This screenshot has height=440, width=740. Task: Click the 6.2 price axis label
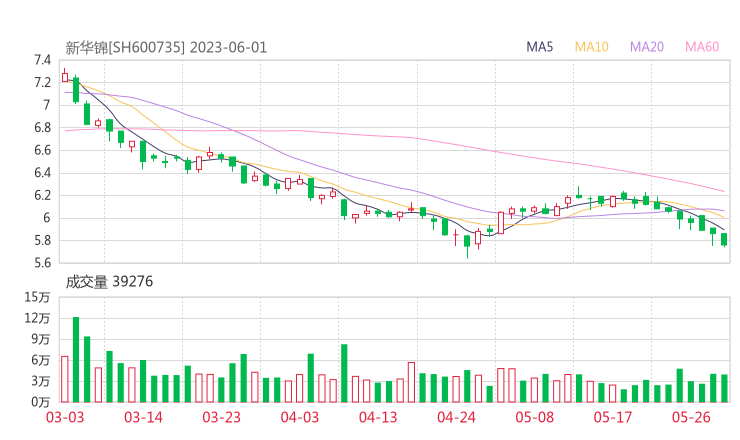(42, 195)
